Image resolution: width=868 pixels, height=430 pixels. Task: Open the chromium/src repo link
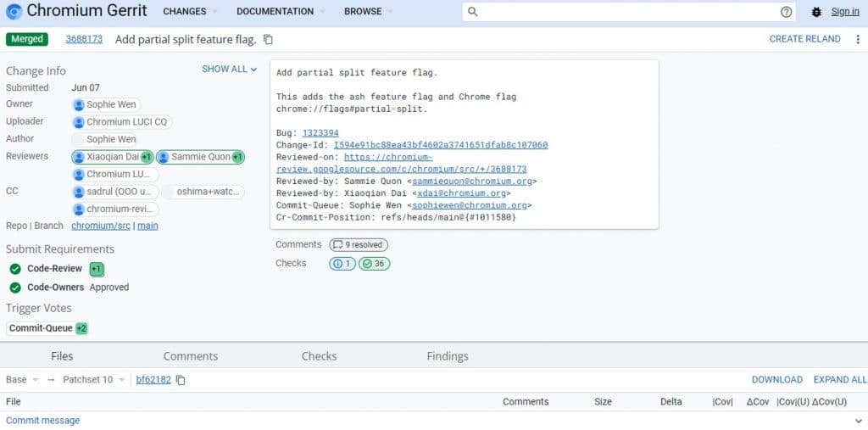(100, 226)
